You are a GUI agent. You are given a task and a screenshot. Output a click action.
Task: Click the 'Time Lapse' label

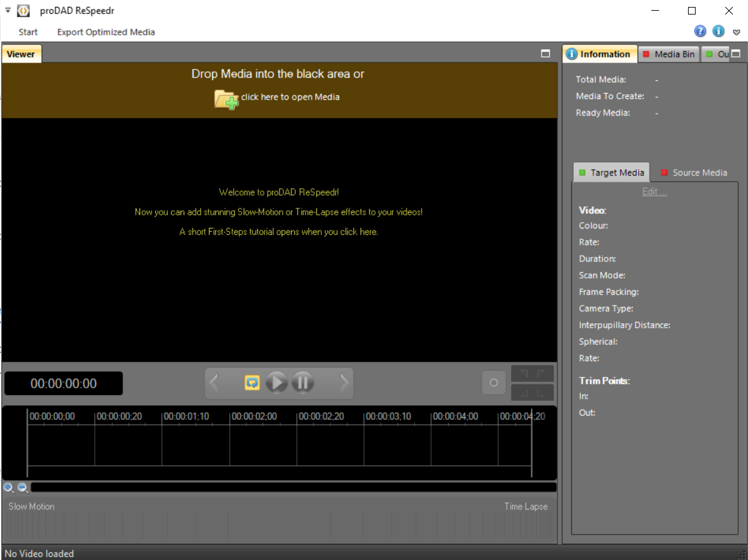point(526,506)
